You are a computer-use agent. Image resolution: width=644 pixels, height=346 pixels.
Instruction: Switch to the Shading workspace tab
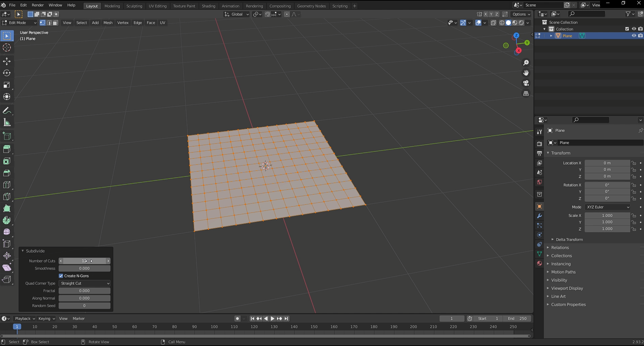208,6
